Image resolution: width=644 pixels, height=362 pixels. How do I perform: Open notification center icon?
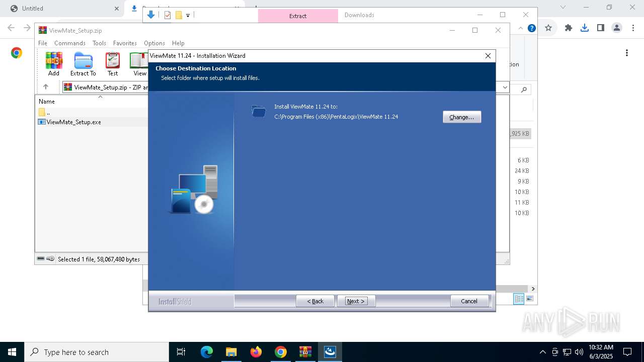(x=627, y=352)
